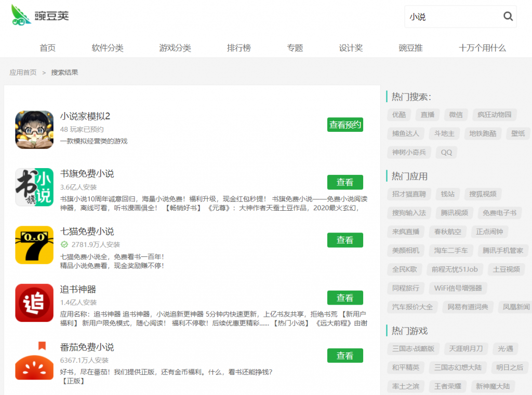The image size is (532, 395).
Task: Open the 软件分类 menu
Action: [108, 48]
